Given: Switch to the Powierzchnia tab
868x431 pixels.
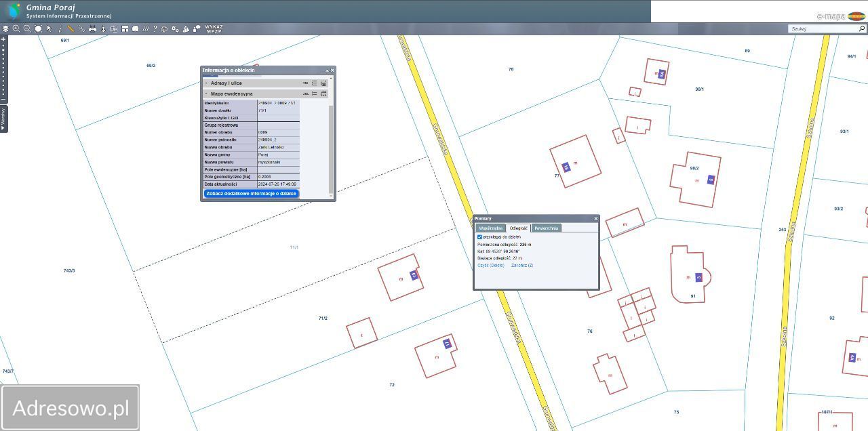Looking at the screenshot, I should tap(546, 228).
